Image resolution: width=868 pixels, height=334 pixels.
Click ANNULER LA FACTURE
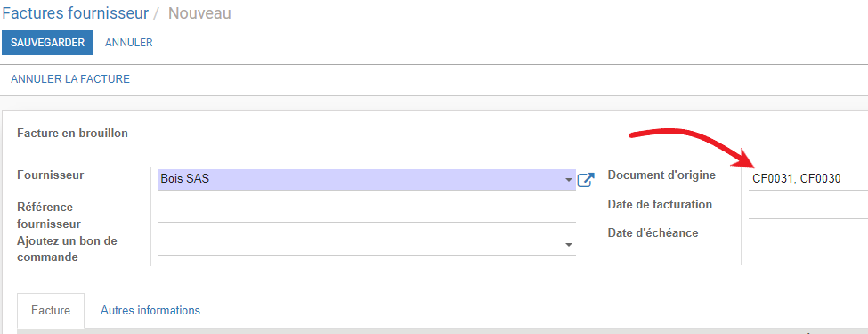[x=70, y=79]
